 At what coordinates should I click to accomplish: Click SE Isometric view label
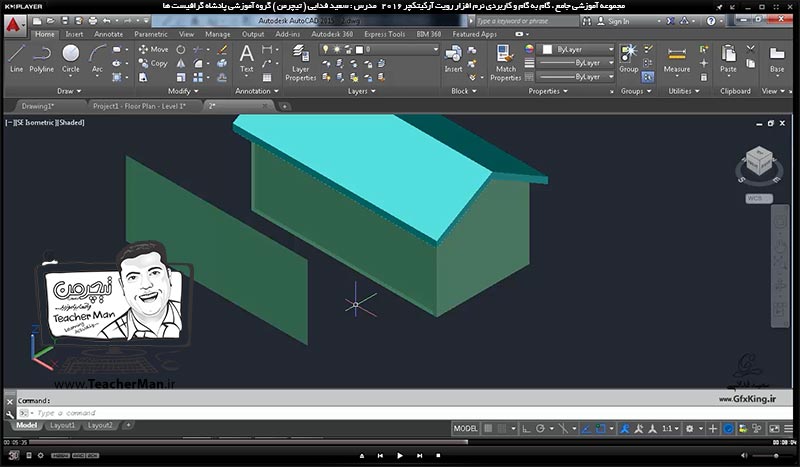pos(35,122)
